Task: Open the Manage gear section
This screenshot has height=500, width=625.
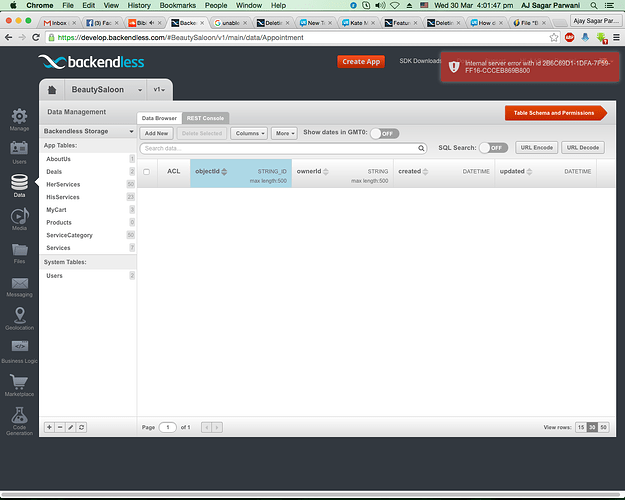Action: [19, 119]
